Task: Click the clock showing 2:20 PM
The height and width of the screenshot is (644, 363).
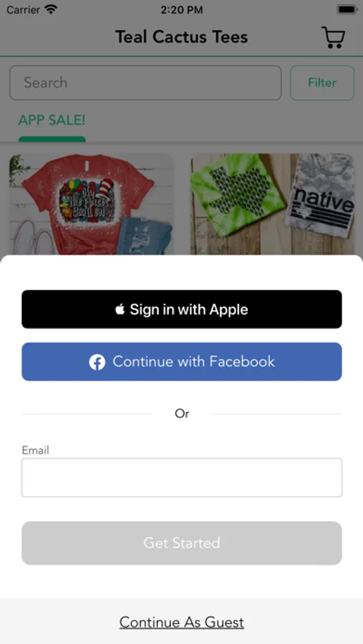Action: pos(181,10)
